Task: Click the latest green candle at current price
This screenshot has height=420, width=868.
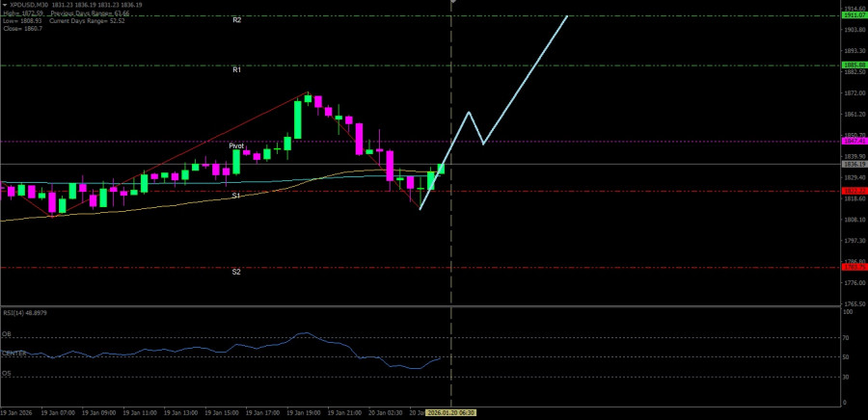Action: tap(441, 170)
